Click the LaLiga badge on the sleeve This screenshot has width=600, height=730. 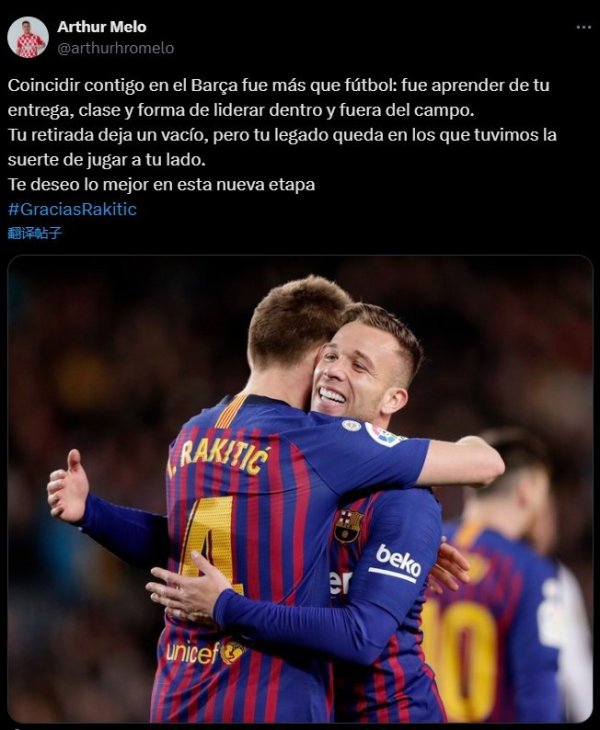pyautogui.click(x=383, y=435)
